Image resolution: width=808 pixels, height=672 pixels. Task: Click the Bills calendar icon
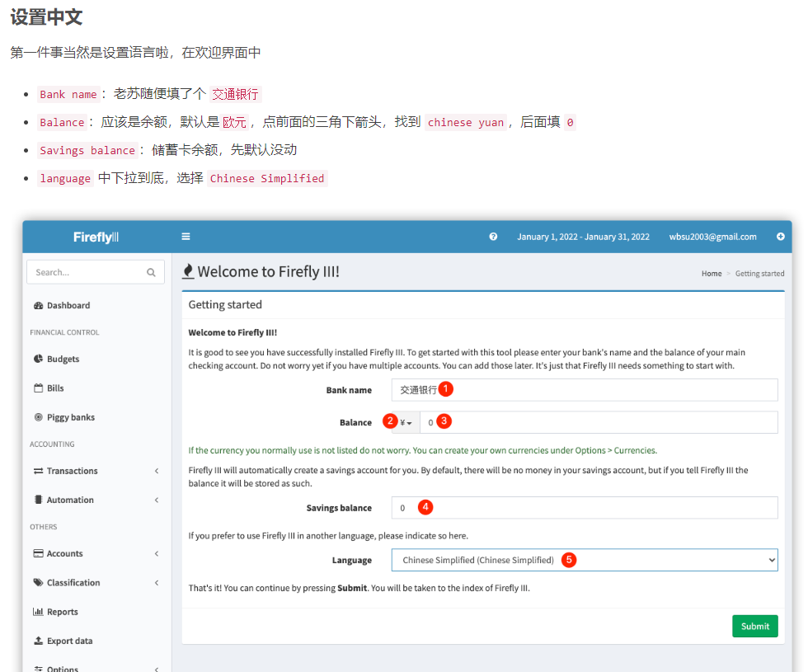point(38,388)
